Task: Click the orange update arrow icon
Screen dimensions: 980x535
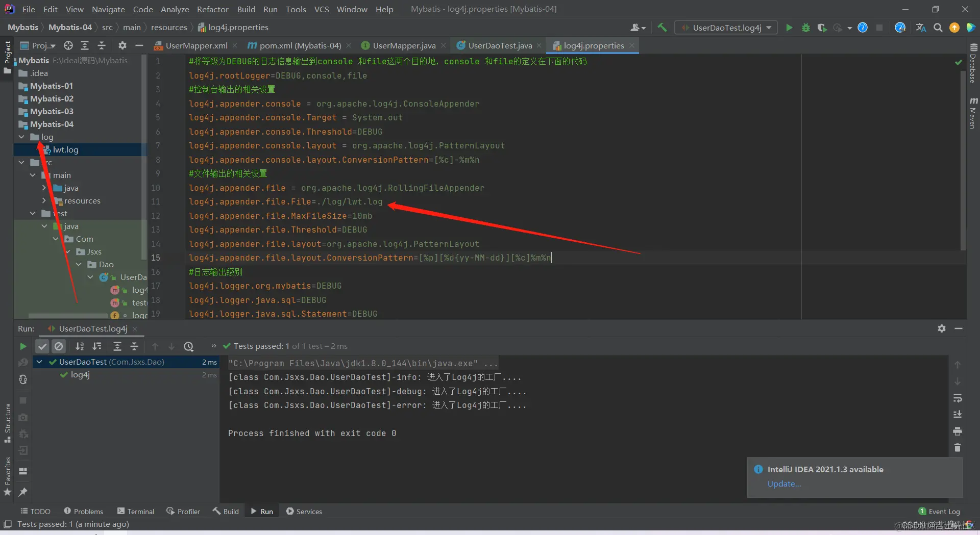Action: tap(954, 28)
